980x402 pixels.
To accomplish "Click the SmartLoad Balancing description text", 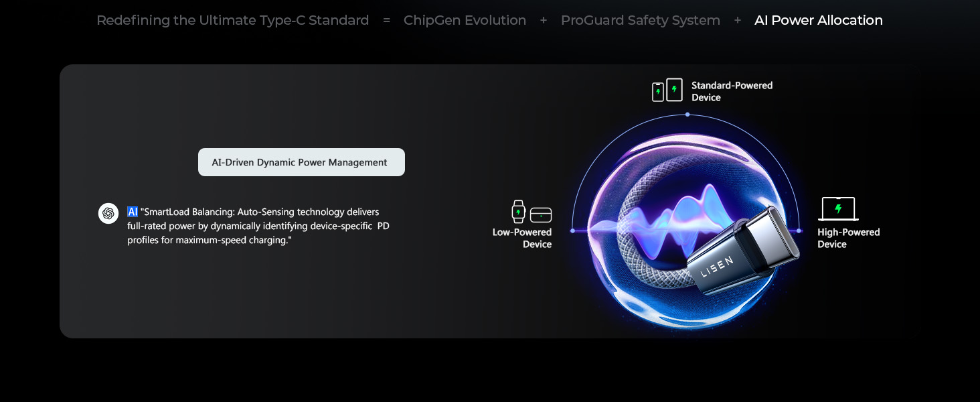I will 258,226.
